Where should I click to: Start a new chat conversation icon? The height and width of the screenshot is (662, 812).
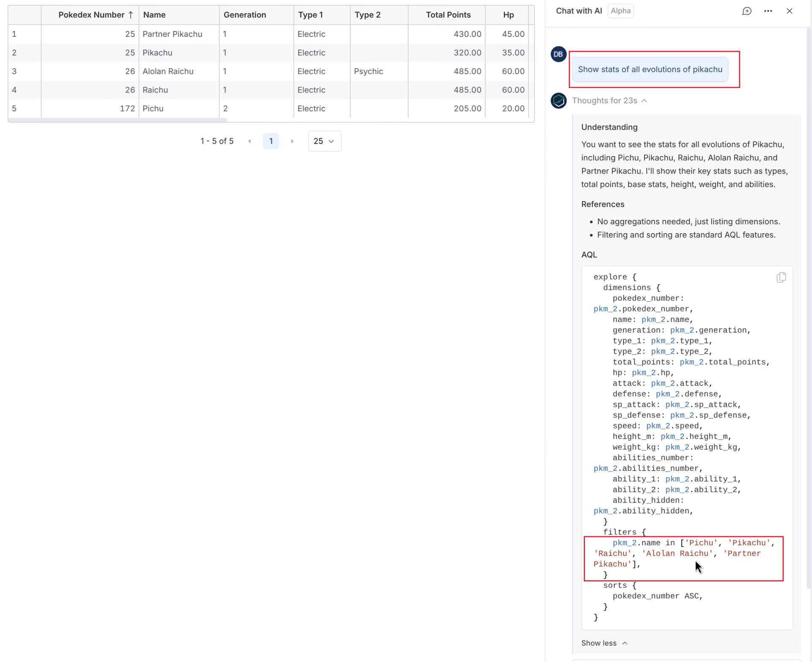click(x=747, y=11)
